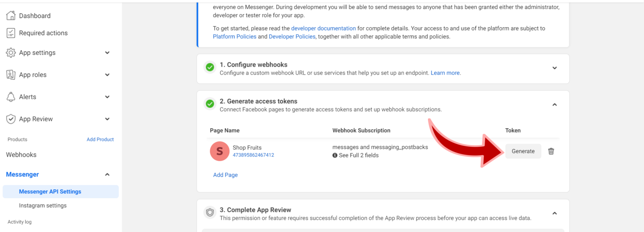Click the Webhook Subscription column header
This screenshot has height=232, width=644.
click(x=361, y=131)
